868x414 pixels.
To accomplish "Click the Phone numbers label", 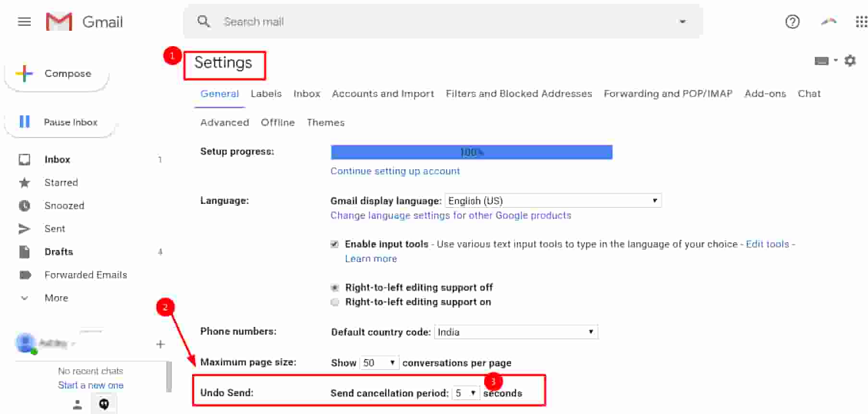I will tap(238, 331).
